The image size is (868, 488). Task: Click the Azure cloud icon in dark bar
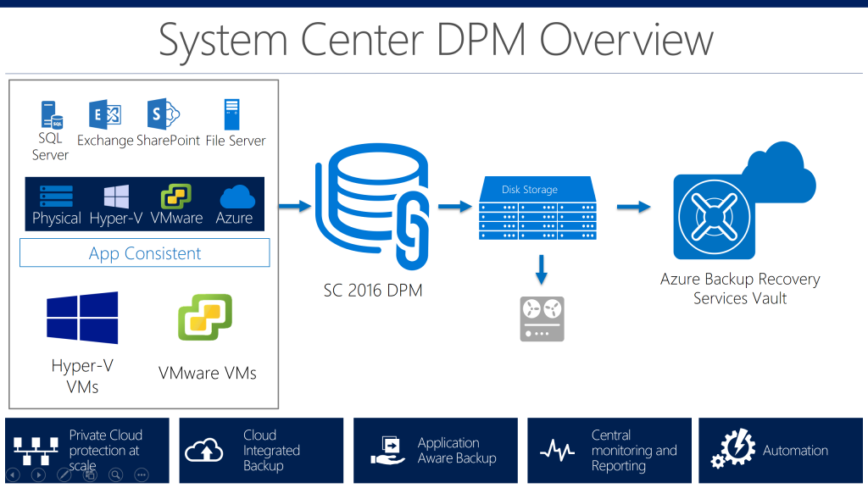click(x=237, y=197)
